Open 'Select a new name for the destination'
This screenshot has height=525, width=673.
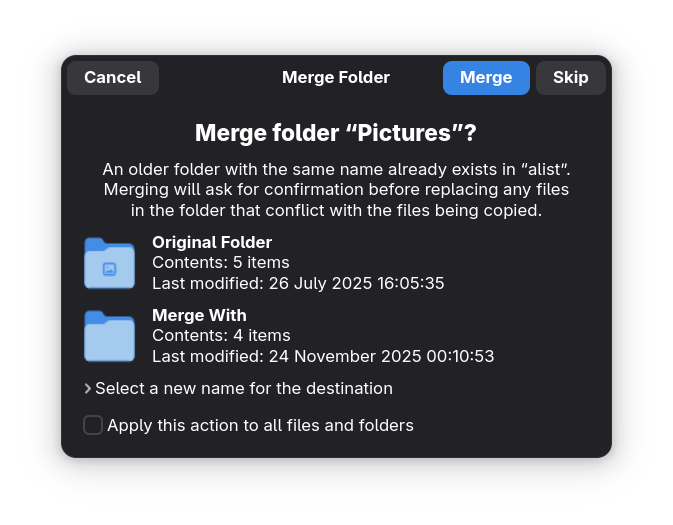click(243, 388)
